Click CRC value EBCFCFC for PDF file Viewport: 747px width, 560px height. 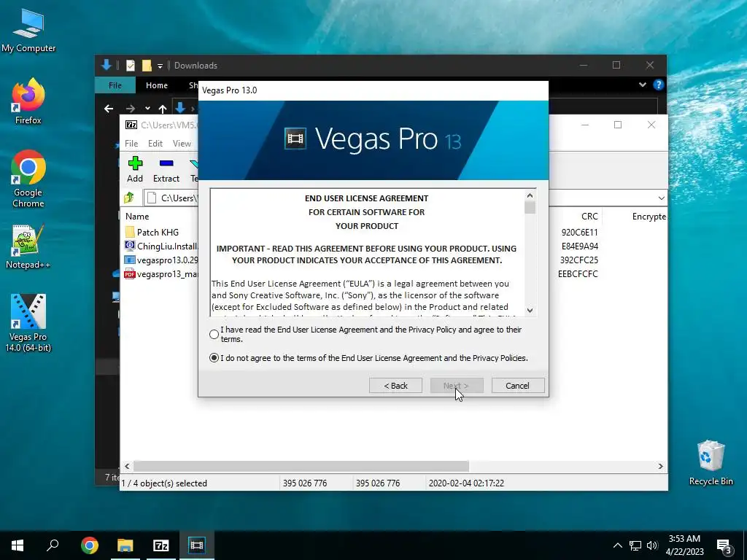578,274
